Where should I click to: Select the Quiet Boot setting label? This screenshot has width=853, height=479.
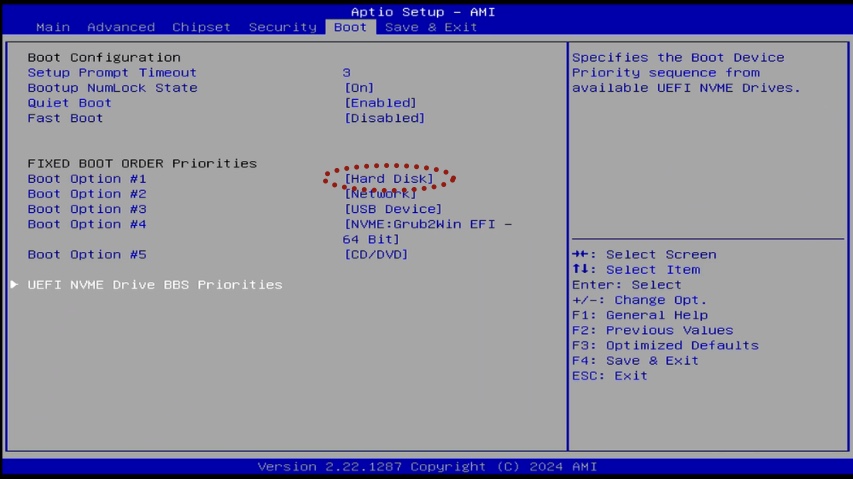coord(69,103)
